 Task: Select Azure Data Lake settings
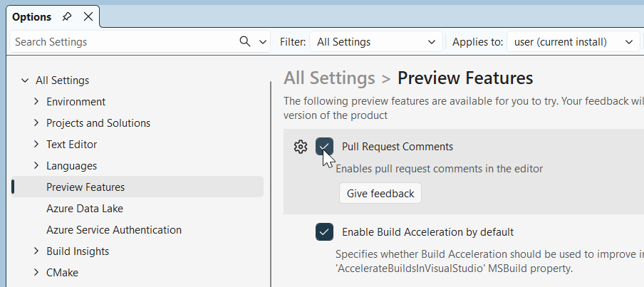(85, 209)
